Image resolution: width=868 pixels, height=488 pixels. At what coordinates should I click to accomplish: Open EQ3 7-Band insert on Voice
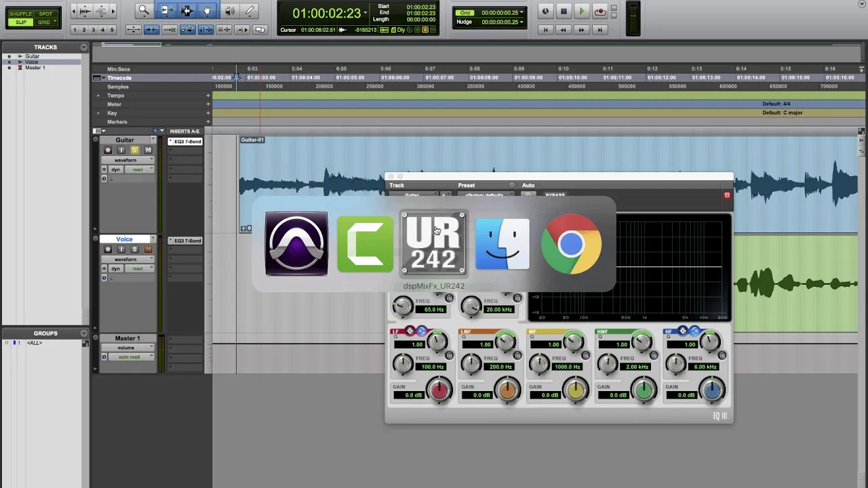click(x=185, y=241)
